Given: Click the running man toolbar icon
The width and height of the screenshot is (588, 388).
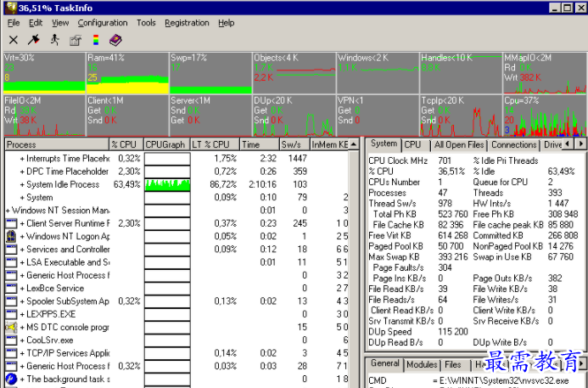Looking at the screenshot, I should pyautogui.click(x=54, y=40).
